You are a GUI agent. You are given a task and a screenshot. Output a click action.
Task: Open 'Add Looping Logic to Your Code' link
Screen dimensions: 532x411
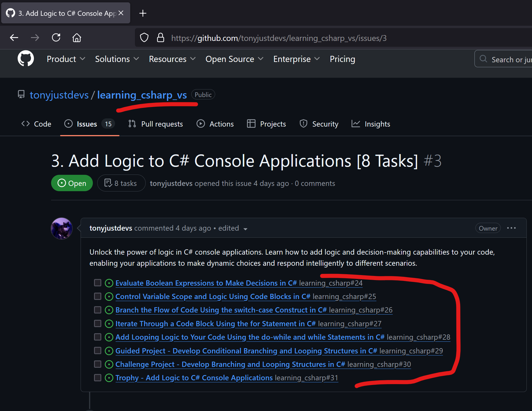tap(250, 337)
